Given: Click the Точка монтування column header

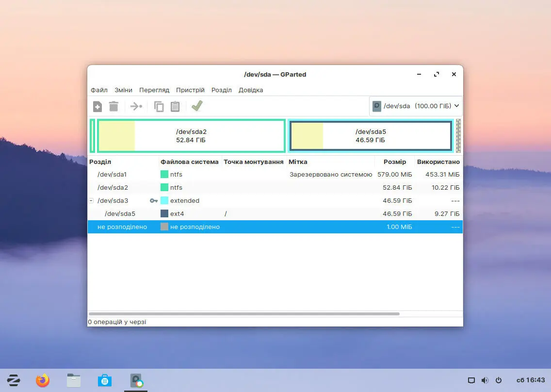Looking at the screenshot, I should pyautogui.click(x=254, y=162).
